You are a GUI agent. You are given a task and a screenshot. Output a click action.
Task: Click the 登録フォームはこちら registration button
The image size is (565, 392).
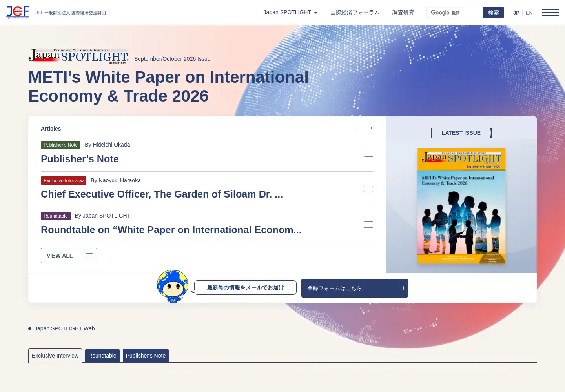coord(355,288)
